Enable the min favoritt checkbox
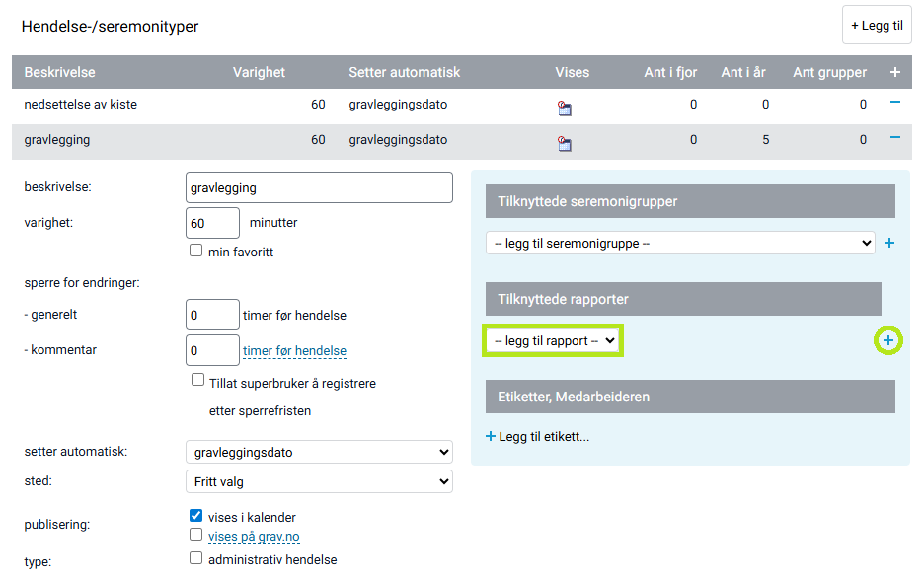This screenshot has height=579, width=924. (x=193, y=250)
